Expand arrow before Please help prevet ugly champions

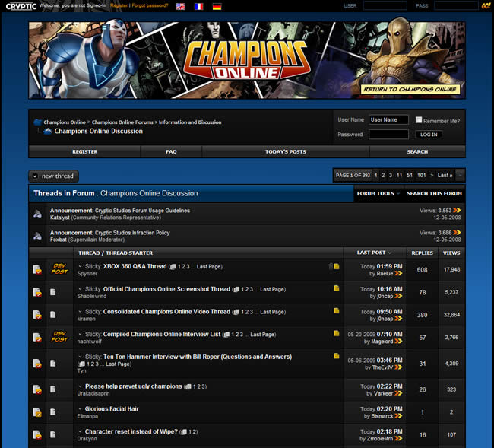80,386
